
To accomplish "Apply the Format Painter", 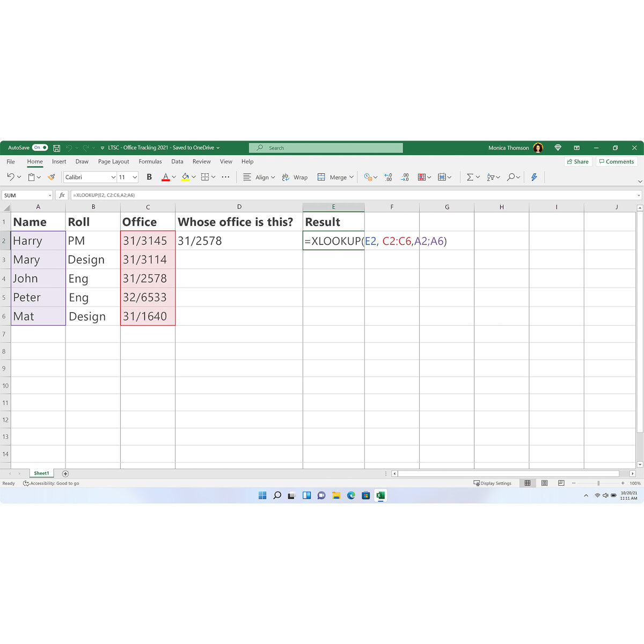I will [x=52, y=177].
